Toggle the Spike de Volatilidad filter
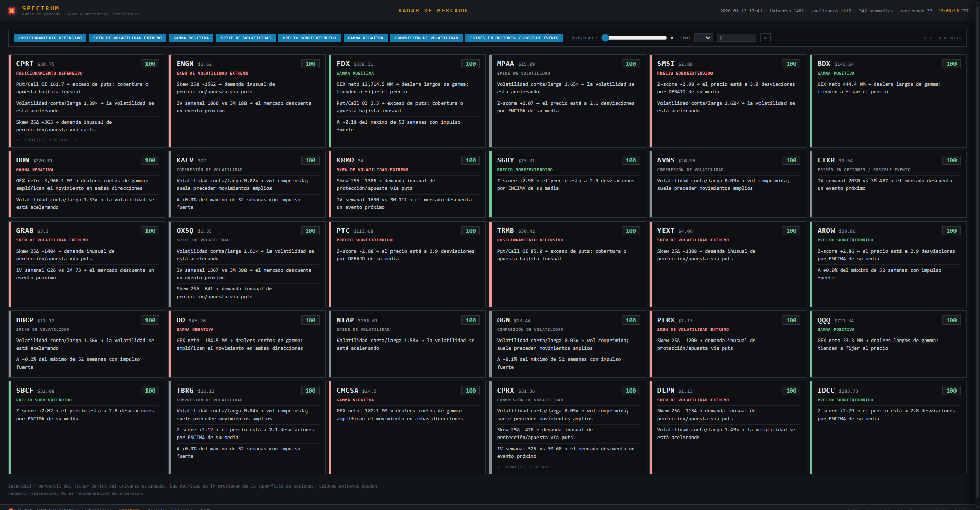This screenshot has width=980, height=510. [246, 38]
